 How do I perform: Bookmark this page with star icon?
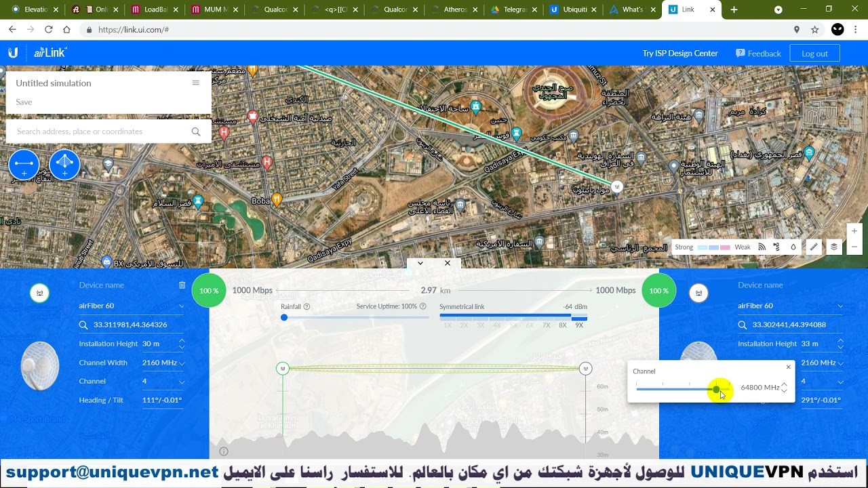815,30
